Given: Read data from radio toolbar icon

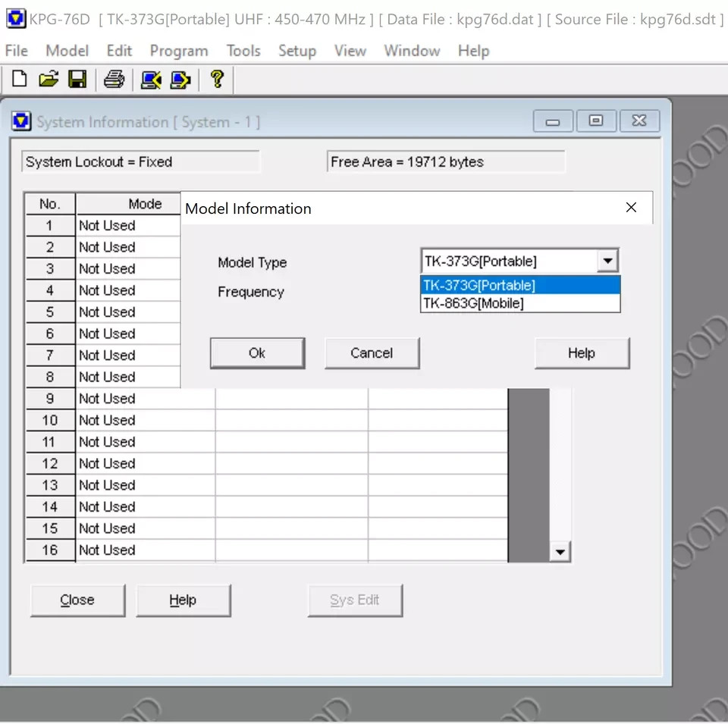Looking at the screenshot, I should 151,79.
